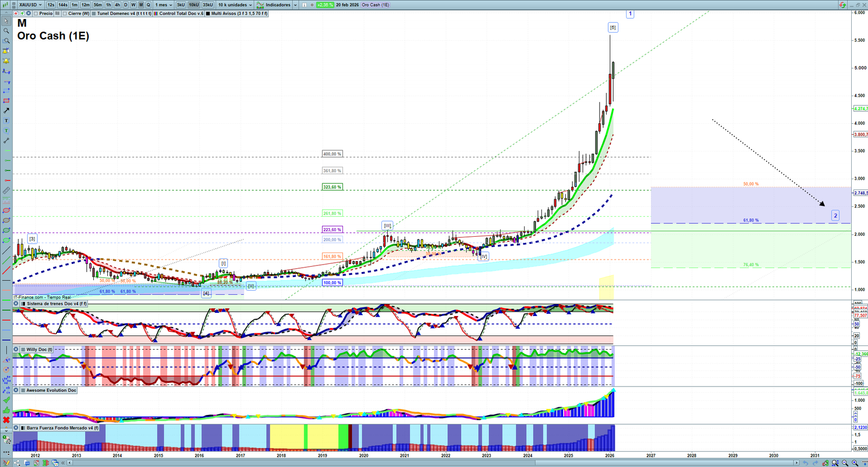Switch to the 4h timeframe
This screenshot has width=868, height=467.
[x=117, y=5]
